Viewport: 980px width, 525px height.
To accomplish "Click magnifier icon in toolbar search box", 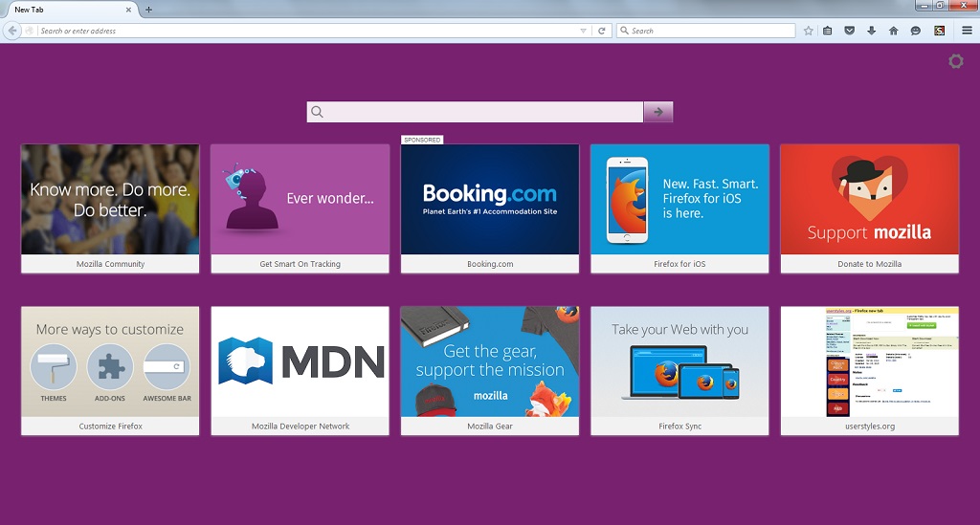I will pos(624,31).
